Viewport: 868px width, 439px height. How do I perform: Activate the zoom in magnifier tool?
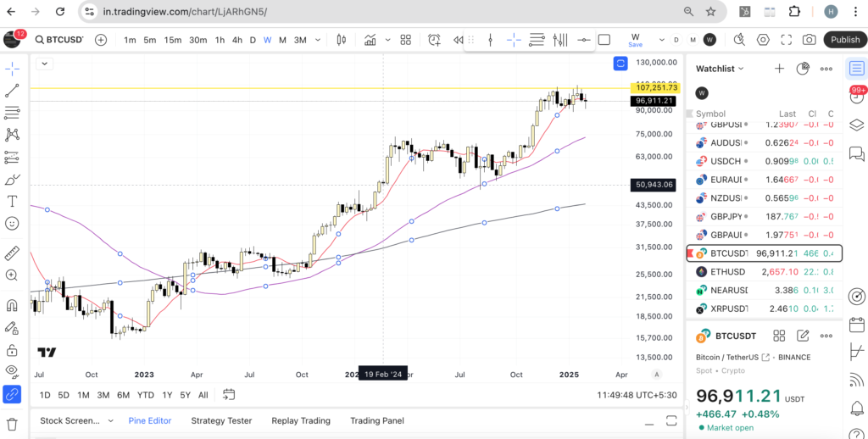tap(12, 275)
